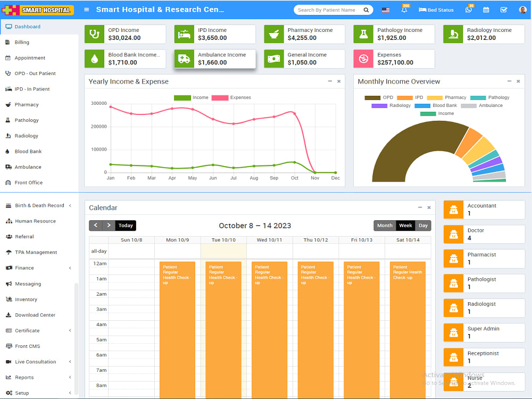This screenshot has width=532, height=399.
Task: Toggle Ambulance legend in monthly overview
Action: [x=481, y=105]
